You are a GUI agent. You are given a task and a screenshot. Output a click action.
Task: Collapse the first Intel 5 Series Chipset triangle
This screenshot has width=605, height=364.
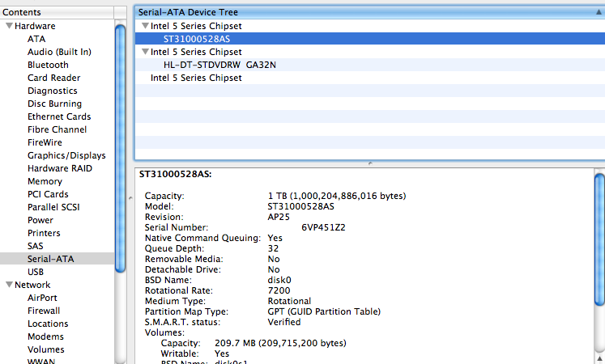point(145,26)
